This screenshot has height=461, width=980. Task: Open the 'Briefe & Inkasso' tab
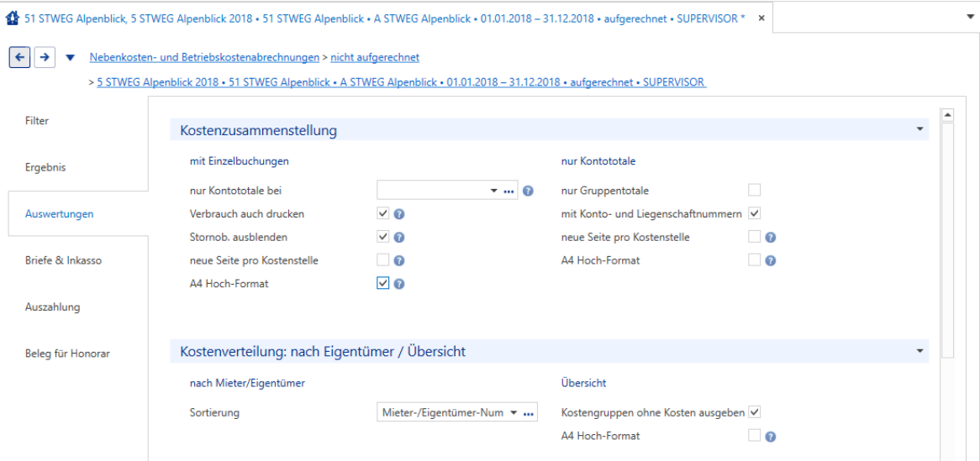click(x=63, y=260)
